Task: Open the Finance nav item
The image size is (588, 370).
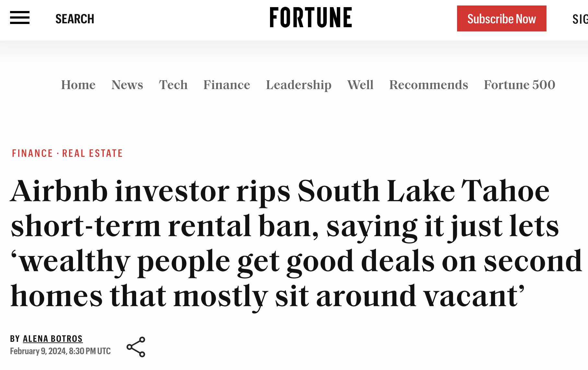Action: tap(227, 85)
